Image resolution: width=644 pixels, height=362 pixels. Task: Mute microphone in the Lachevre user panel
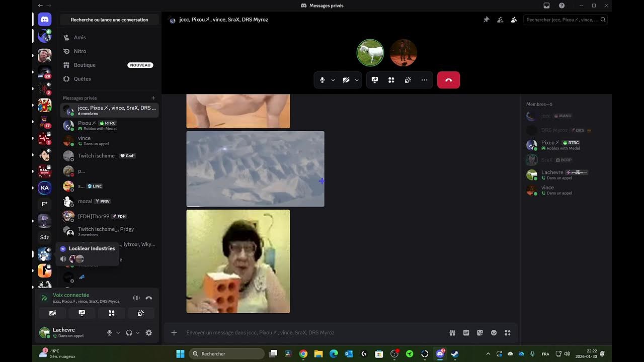coord(109,333)
